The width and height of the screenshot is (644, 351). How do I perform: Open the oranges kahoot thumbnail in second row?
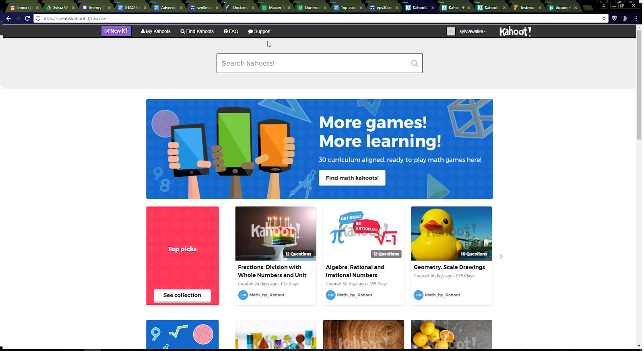(451, 334)
